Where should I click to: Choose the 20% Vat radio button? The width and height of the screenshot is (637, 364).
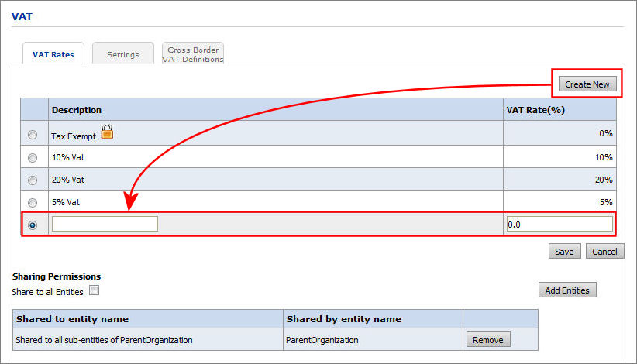click(x=33, y=180)
